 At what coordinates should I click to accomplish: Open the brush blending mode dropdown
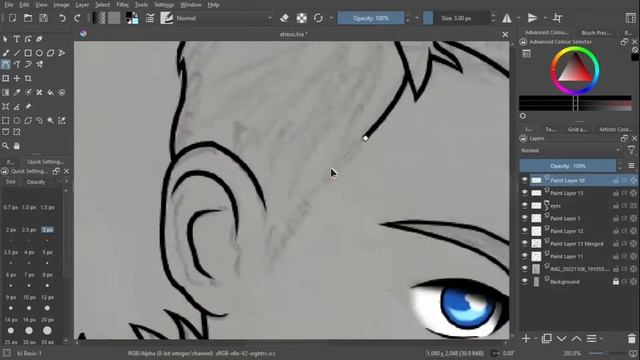tap(224, 18)
